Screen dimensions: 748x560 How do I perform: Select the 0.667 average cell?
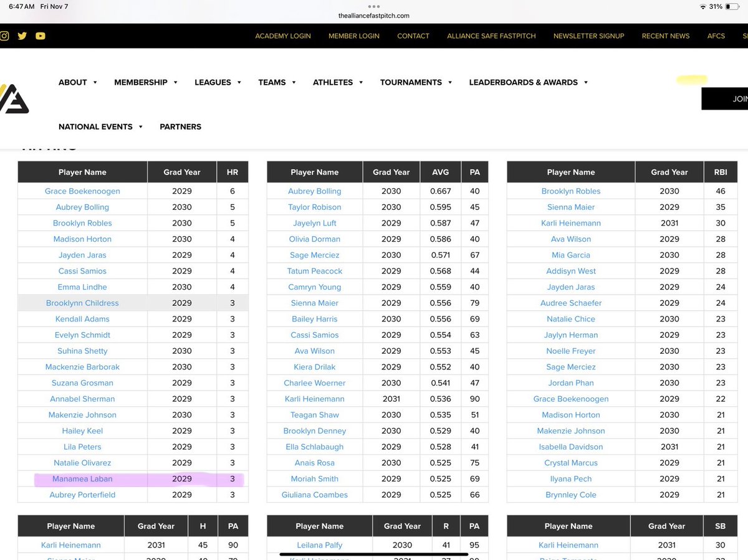point(441,191)
